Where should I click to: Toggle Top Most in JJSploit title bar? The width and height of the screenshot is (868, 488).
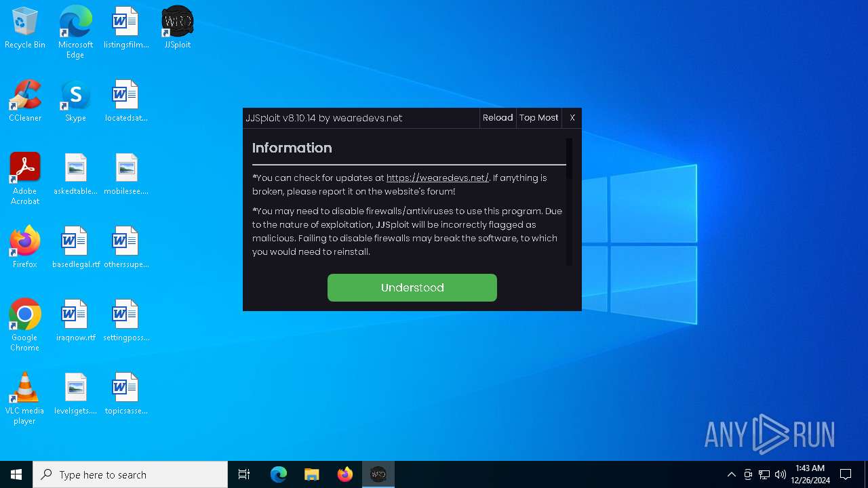pos(539,118)
